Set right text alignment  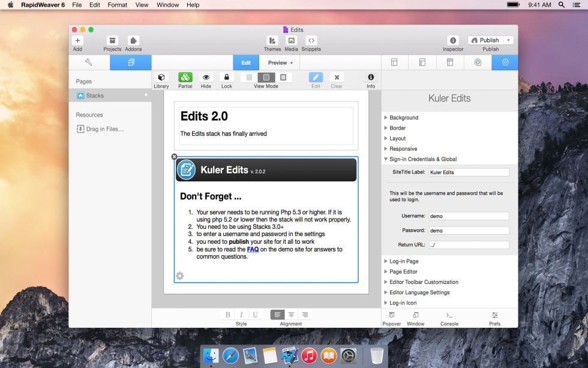click(305, 315)
